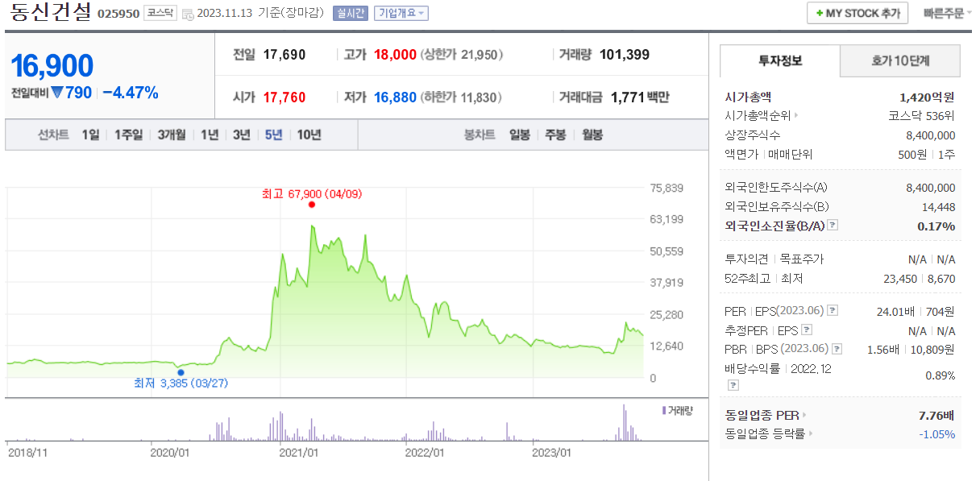Click the 2021/01 label on chart axis
Viewport: 980px width, 481px height.
[298, 453]
